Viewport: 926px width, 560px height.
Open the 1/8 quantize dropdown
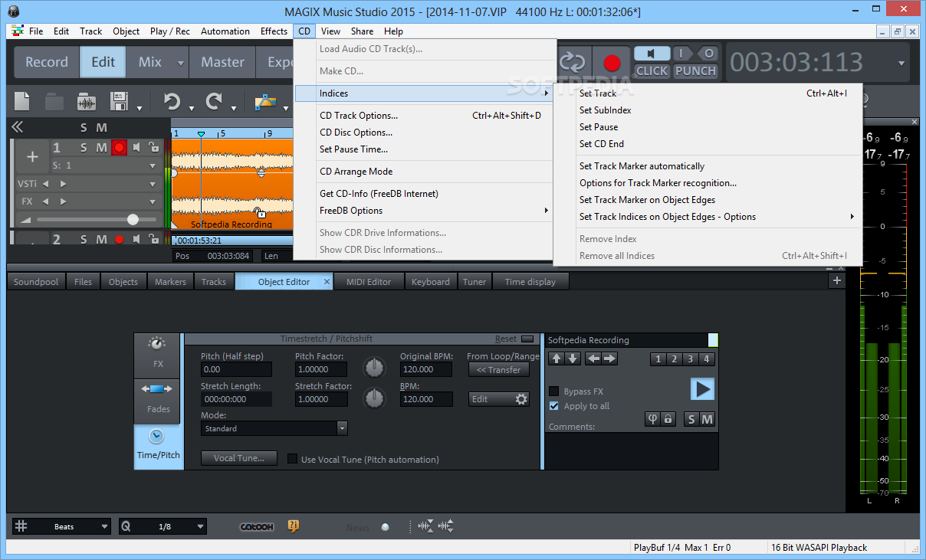coord(200,526)
